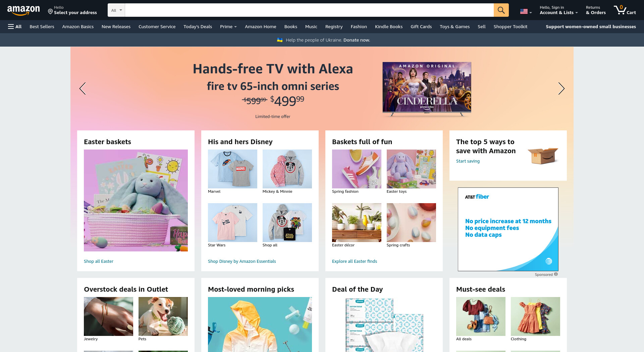Image resolution: width=644 pixels, height=352 pixels.
Task: Follow the Start saving link
Action: [468, 161]
